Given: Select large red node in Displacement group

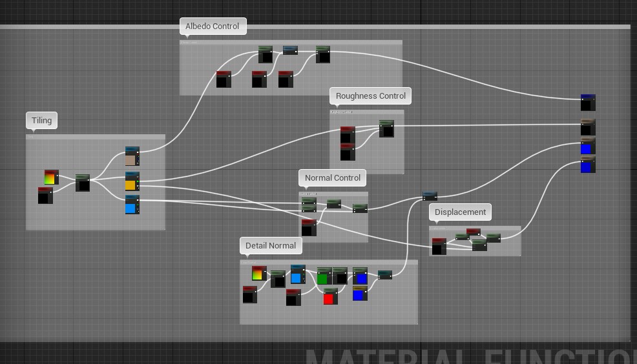Looking at the screenshot, I should 439,247.
